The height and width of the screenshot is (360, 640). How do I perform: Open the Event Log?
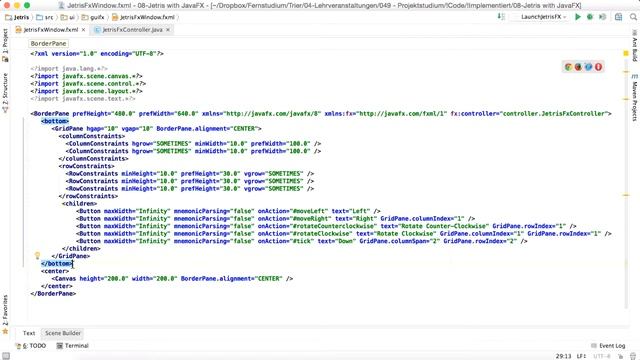point(608,346)
